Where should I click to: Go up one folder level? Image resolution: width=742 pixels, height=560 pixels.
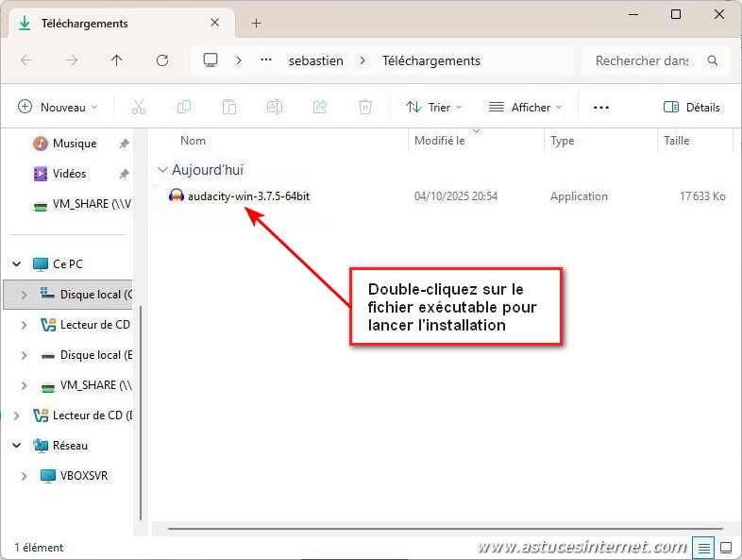116,60
